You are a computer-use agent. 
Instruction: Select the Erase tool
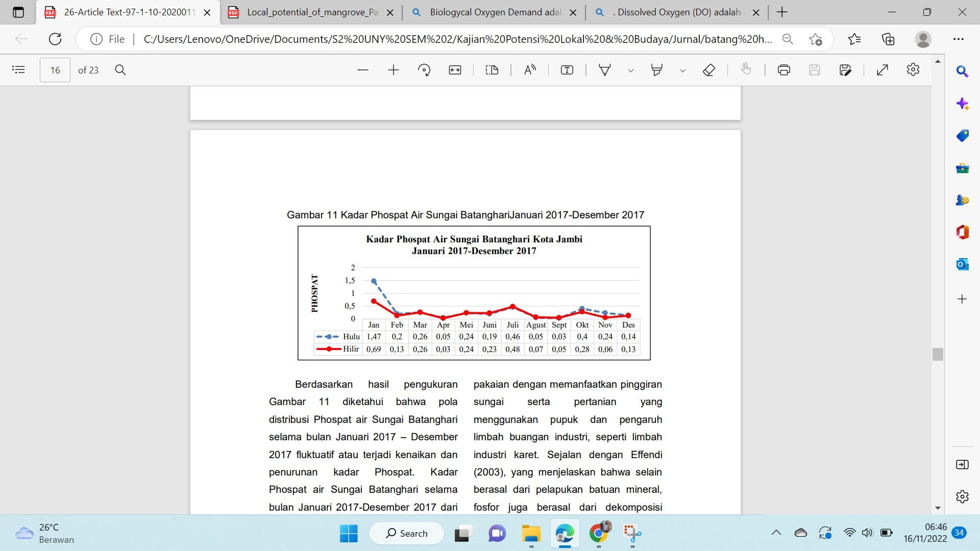pyautogui.click(x=709, y=70)
